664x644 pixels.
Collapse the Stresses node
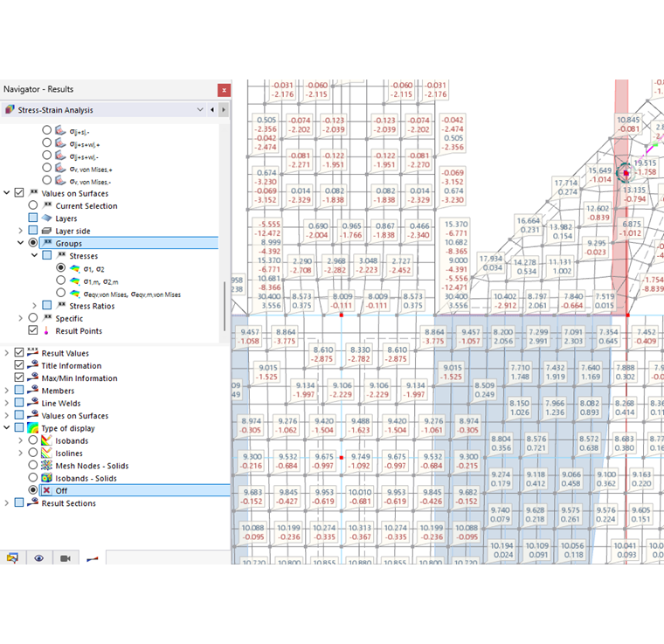click(x=35, y=255)
